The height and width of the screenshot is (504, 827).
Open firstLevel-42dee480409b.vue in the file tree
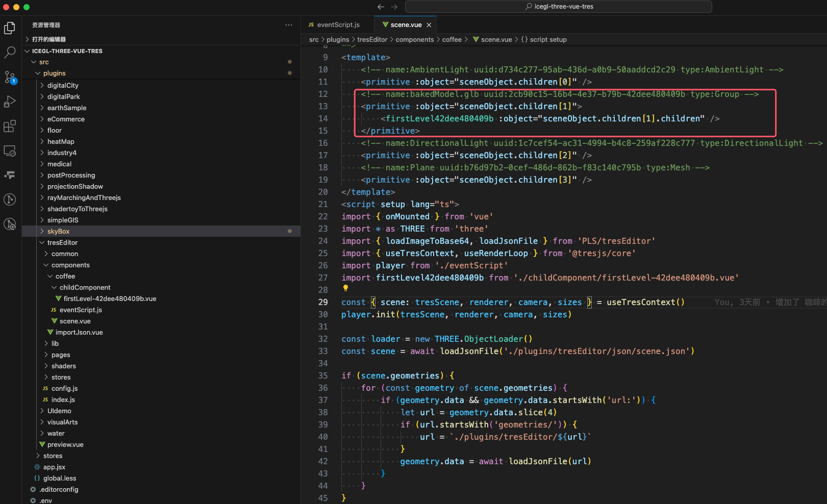(110, 299)
